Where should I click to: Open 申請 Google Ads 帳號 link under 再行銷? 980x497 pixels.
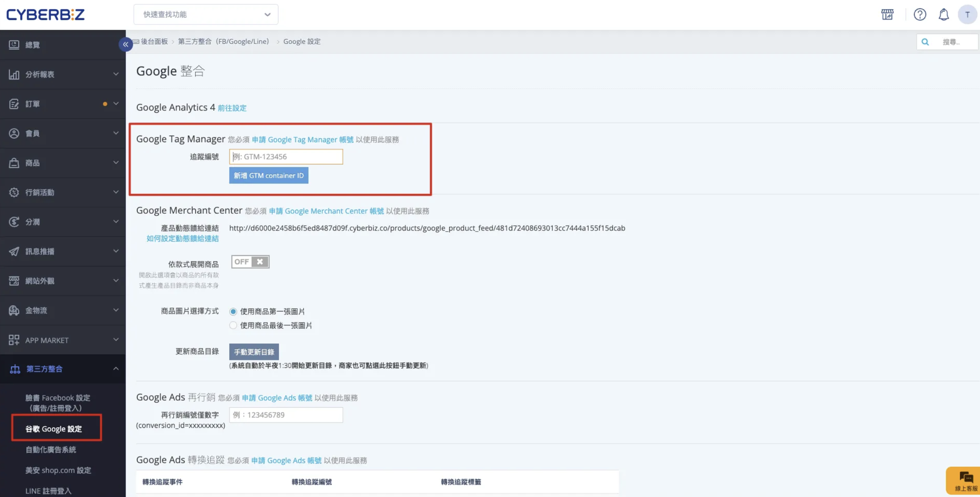[277, 398]
